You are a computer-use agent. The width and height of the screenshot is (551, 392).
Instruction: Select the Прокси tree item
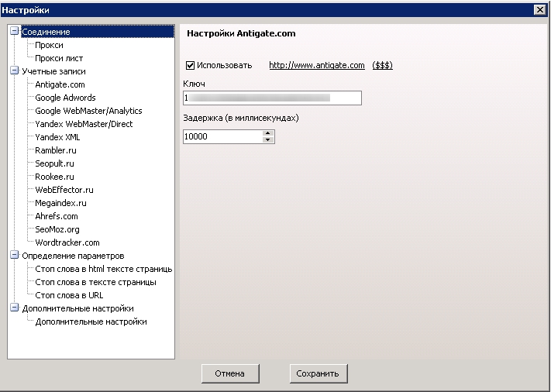pyautogui.click(x=49, y=45)
